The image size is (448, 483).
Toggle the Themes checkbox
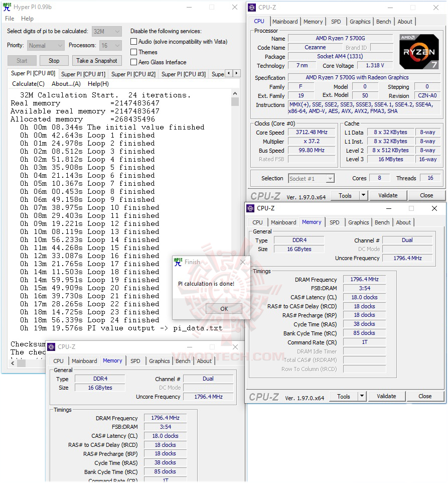[133, 52]
